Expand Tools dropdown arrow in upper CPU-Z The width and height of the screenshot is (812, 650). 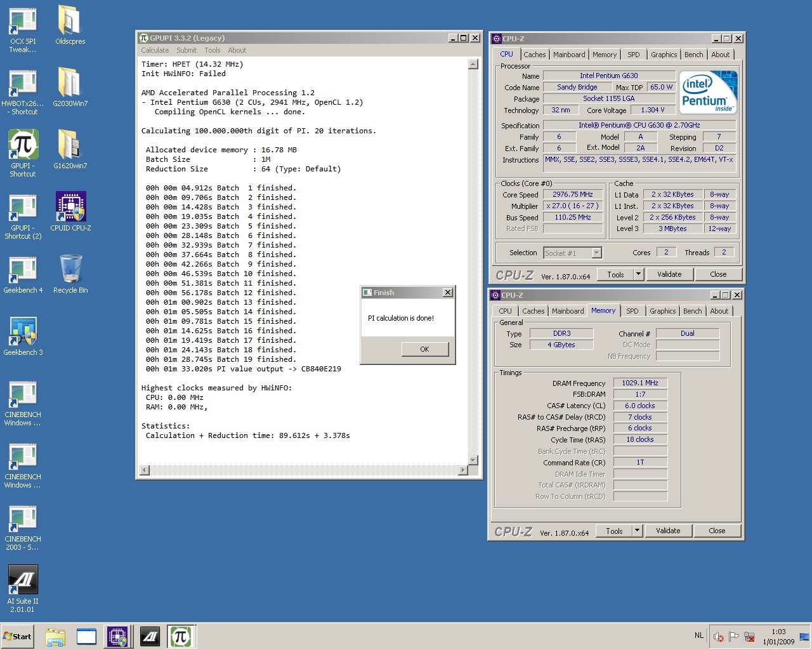639,274
